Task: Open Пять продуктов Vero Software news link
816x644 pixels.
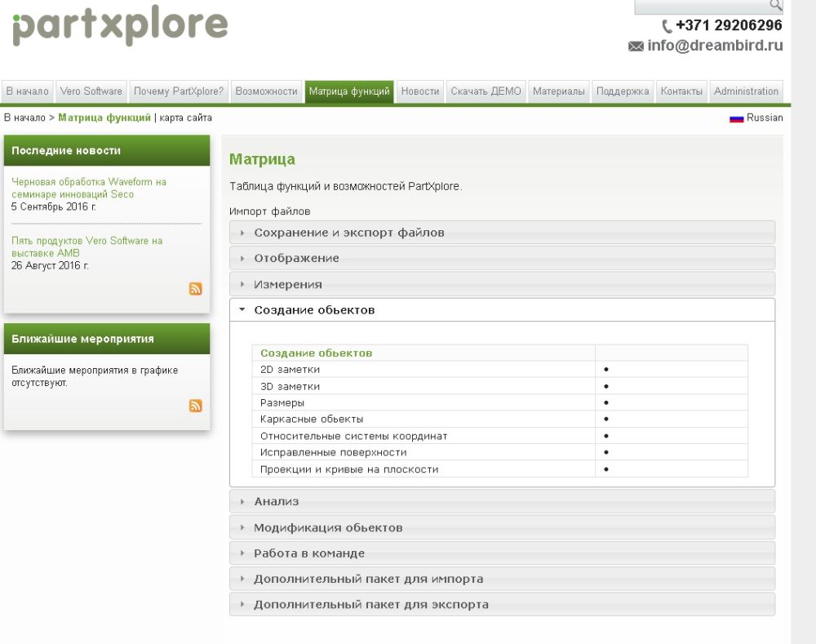Action: (x=87, y=246)
